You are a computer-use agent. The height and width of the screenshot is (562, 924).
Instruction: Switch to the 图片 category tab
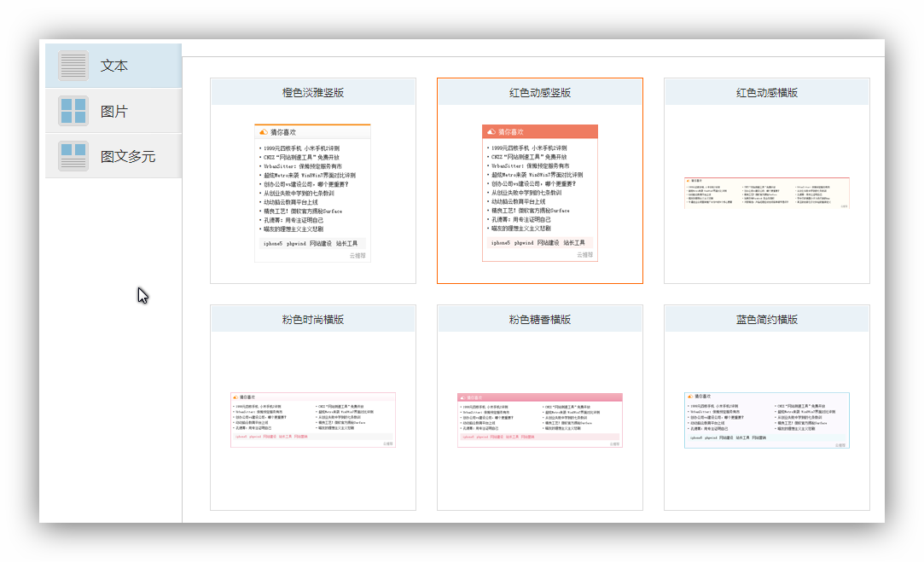click(113, 111)
